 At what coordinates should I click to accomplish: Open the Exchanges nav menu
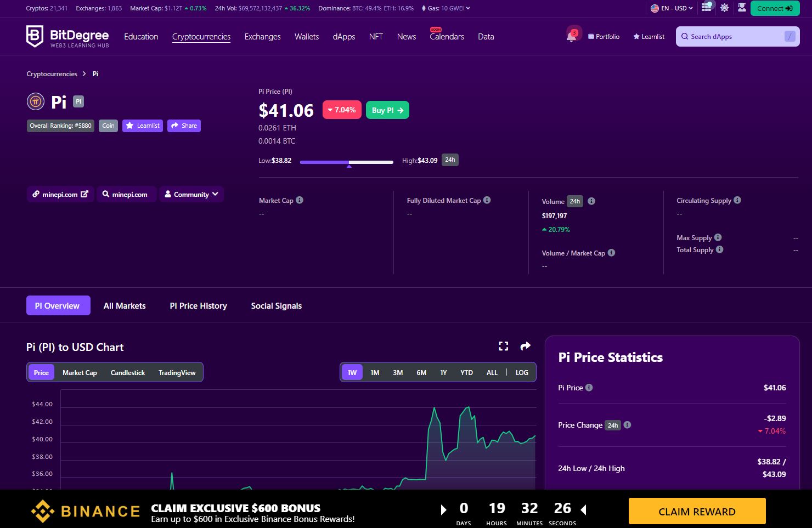point(262,37)
